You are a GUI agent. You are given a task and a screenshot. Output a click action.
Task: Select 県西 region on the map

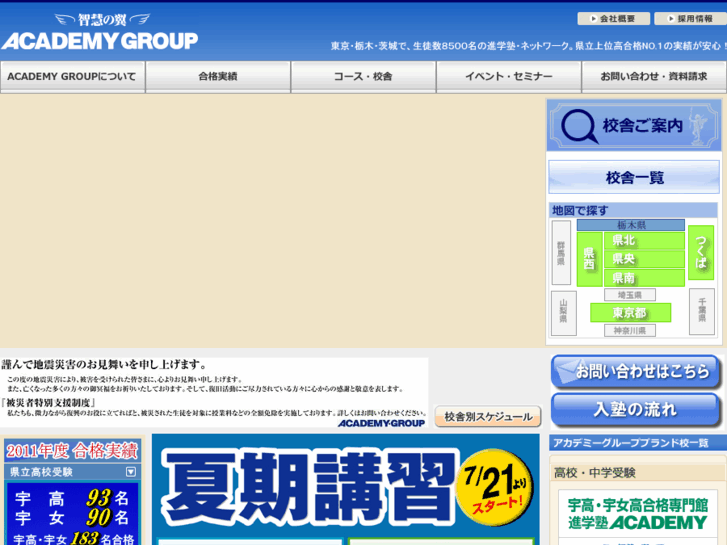(589, 259)
